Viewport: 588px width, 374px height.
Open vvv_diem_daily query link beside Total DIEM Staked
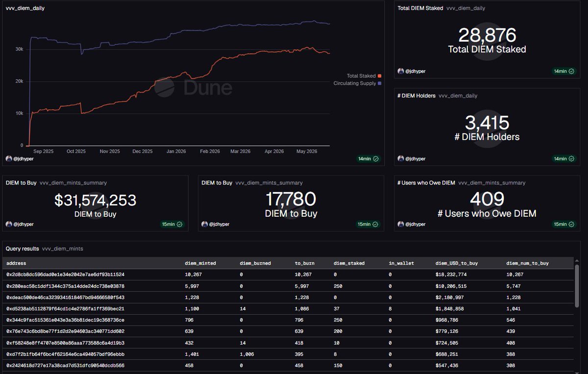465,8
